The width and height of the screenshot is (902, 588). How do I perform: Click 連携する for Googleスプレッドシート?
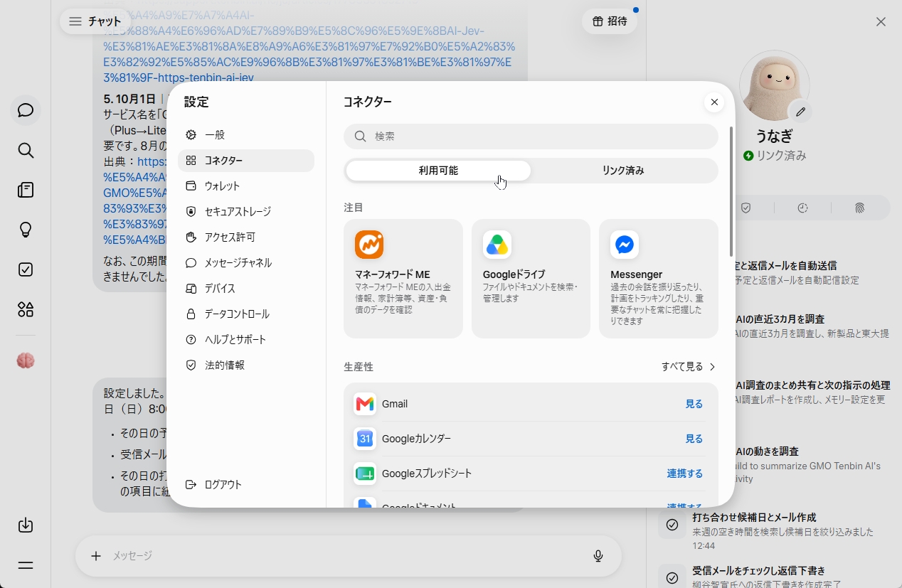(x=685, y=474)
